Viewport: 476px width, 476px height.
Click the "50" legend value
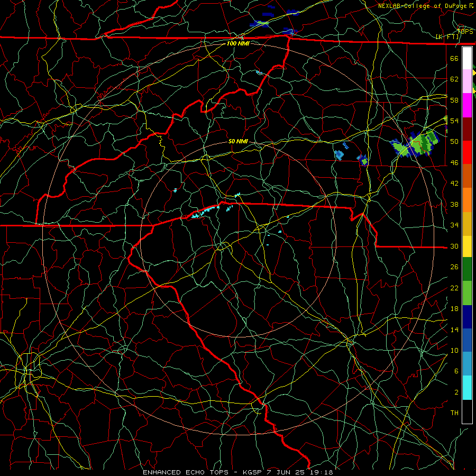pos(454,141)
